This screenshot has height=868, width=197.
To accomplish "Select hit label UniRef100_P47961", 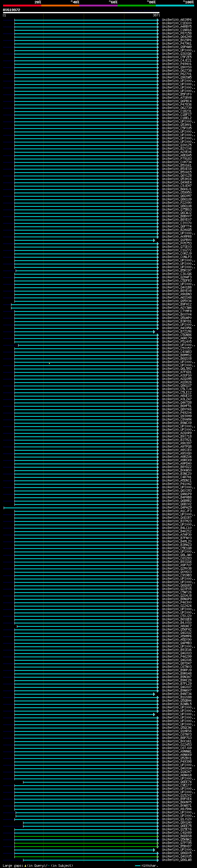I will [x=176, y=43].
